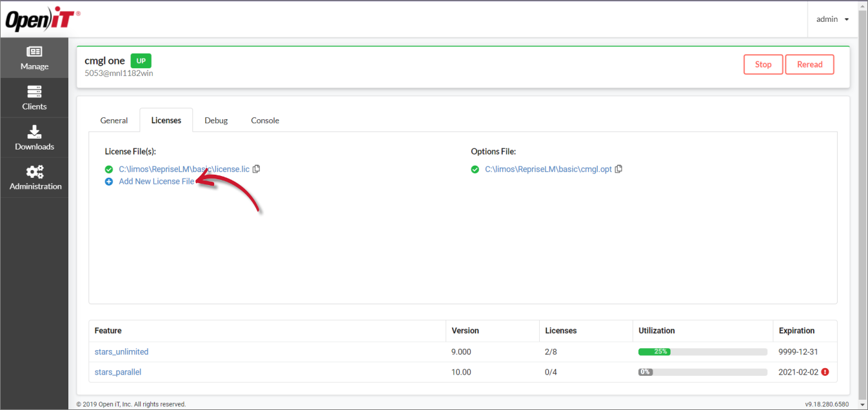This screenshot has width=868, height=410.
Task: Click the Open iT logo
Action: coord(43,20)
